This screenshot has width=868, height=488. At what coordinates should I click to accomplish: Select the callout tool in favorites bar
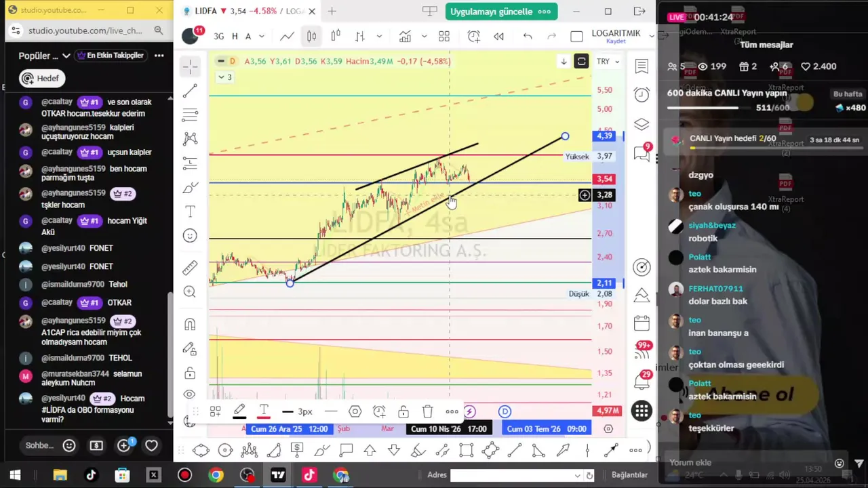pyautogui.click(x=346, y=450)
